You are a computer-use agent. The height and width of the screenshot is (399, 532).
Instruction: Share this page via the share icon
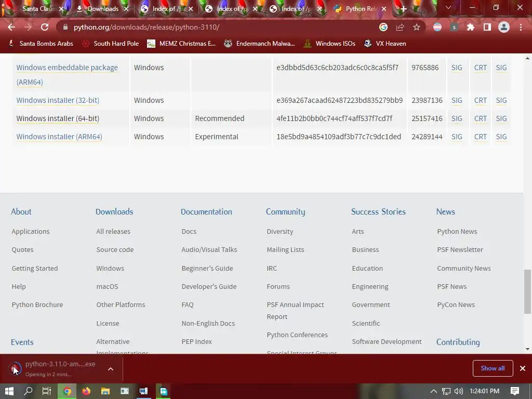click(x=400, y=27)
